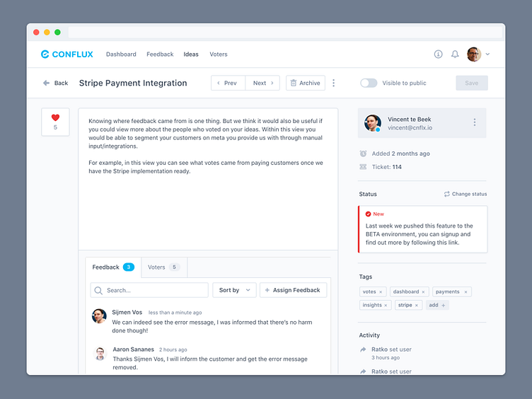Go to the Next idea
Image resolution: width=532 pixels, height=399 pixels.
tap(262, 83)
